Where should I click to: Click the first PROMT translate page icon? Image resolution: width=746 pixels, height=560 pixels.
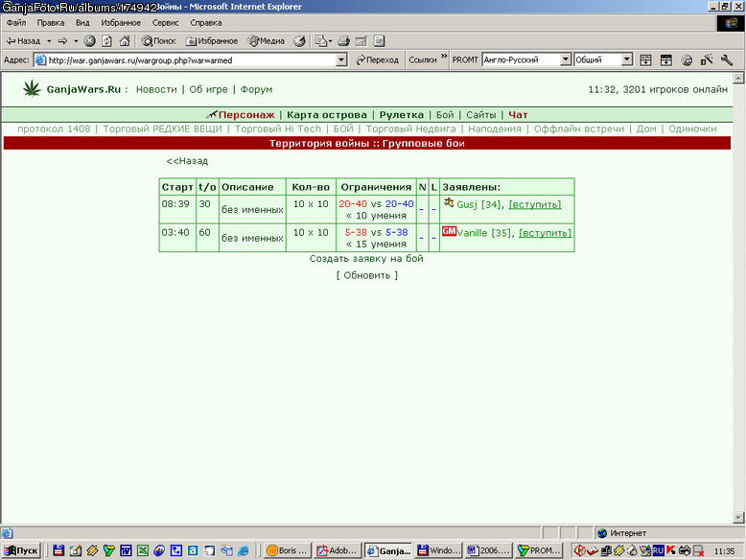pyautogui.click(x=645, y=60)
